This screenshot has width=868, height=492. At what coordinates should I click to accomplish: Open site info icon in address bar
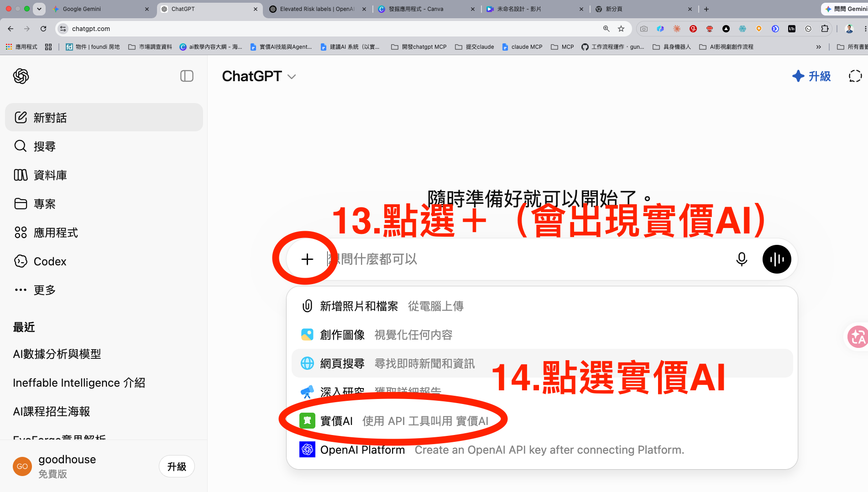(63, 28)
